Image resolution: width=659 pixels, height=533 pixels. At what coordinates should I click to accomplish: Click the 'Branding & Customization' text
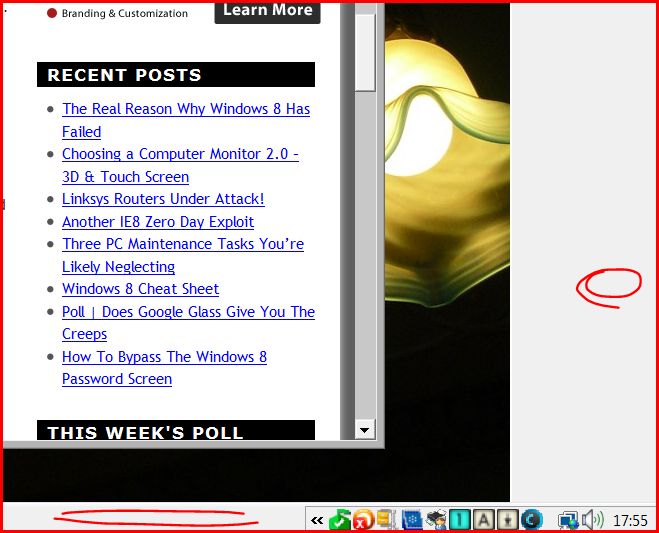[x=125, y=13]
